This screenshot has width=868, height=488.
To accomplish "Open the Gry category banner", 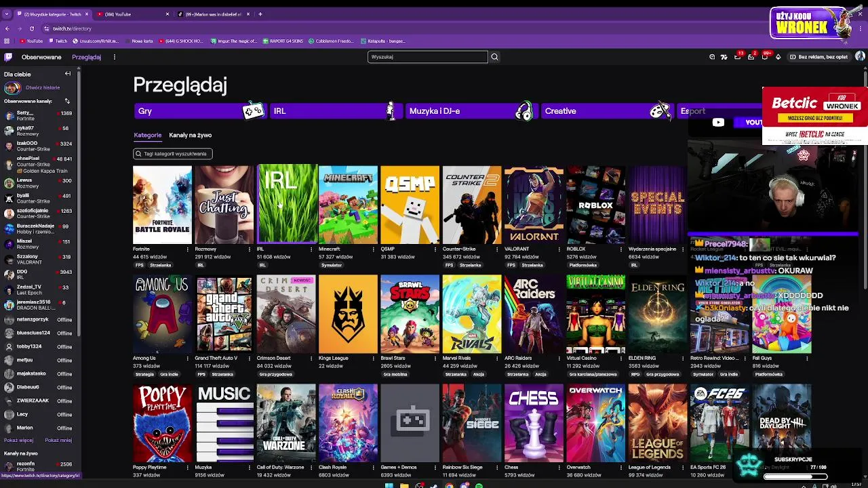I will click(200, 111).
